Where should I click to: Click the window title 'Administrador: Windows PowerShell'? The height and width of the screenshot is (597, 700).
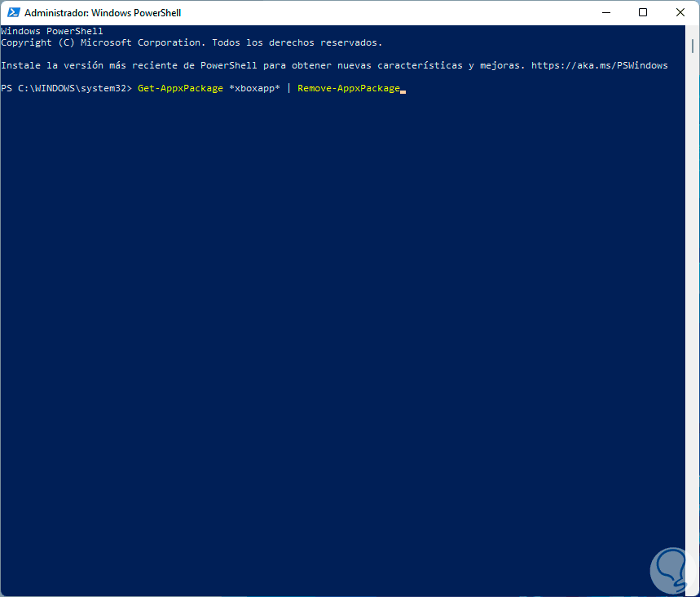[103, 13]
